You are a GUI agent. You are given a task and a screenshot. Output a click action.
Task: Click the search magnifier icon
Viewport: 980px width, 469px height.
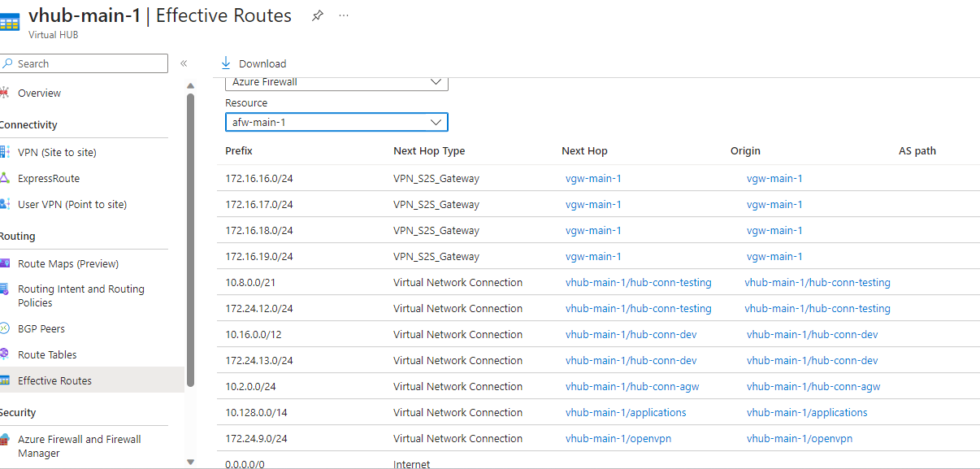7,63
